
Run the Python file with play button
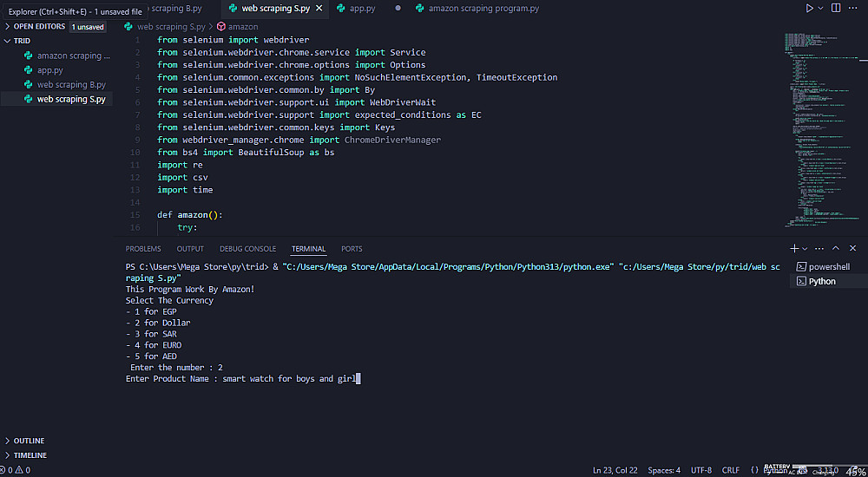[809, 9]
